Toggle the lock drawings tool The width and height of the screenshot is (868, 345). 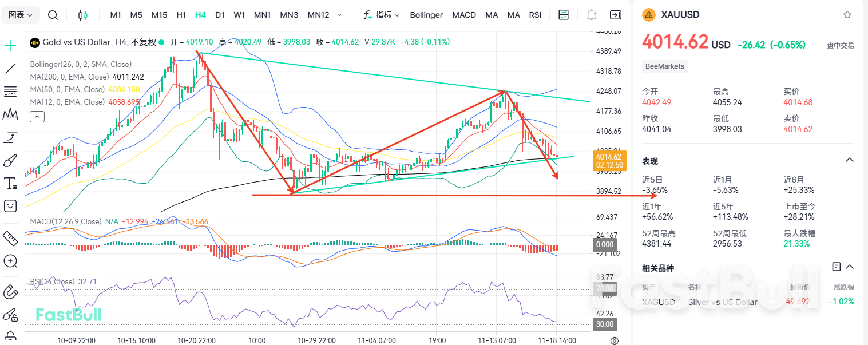tap(10, 315)
